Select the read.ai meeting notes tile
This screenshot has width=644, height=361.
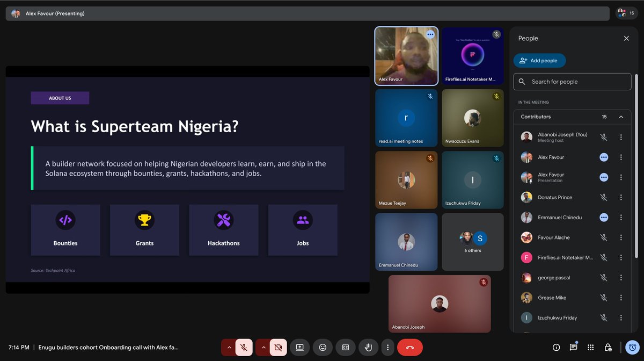(x=406, y=118)
